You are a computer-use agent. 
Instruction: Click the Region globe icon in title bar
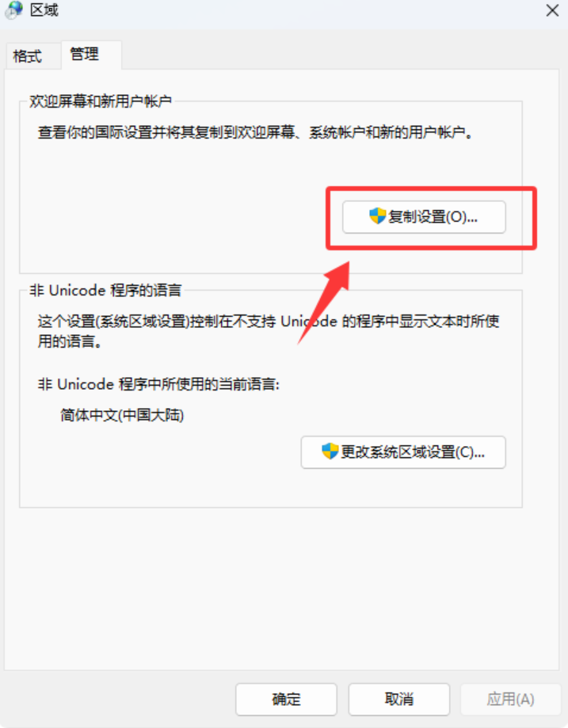[x=14, y=10]
